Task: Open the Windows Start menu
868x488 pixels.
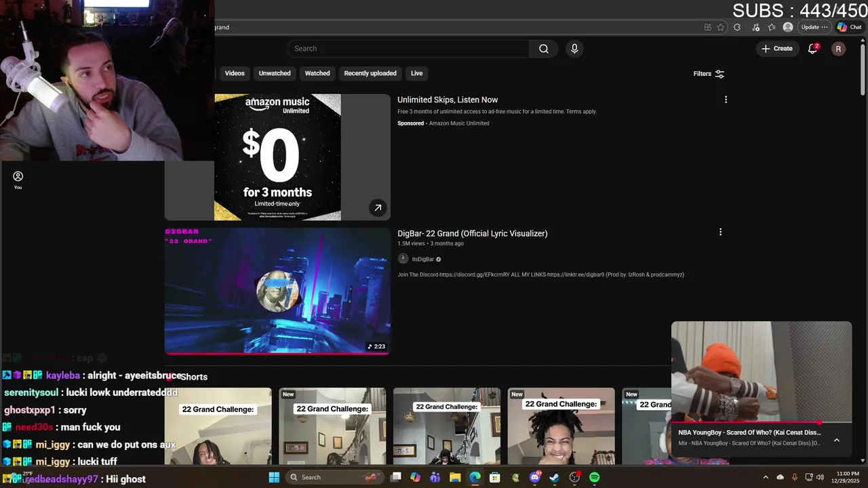Action: tap(274, 477)
